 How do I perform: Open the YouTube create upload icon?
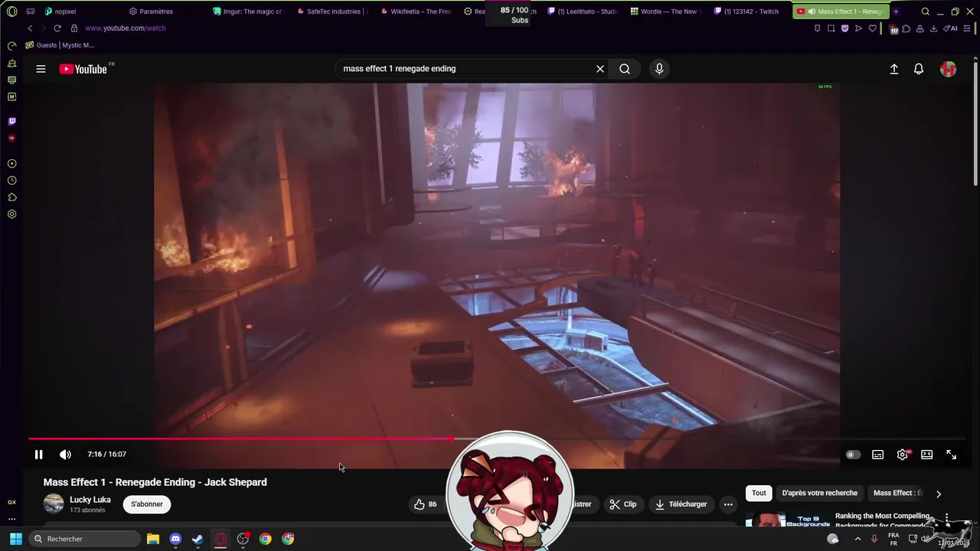tap(893, 69)
